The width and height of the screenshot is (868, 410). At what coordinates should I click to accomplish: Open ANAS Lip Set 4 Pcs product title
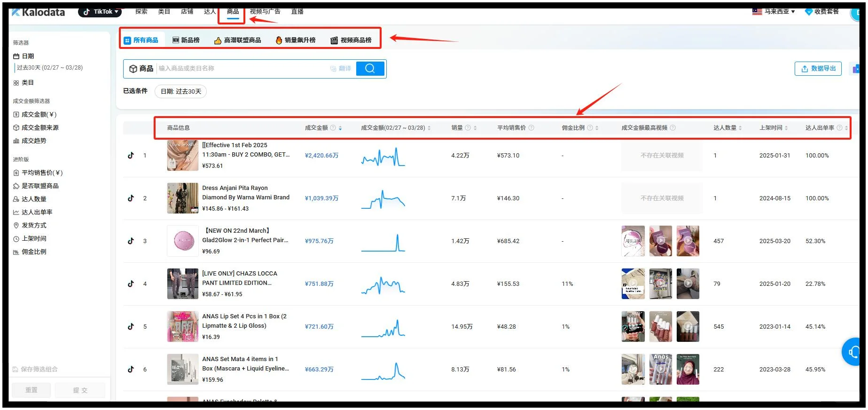pyautogui.click(x=244, y=321)
